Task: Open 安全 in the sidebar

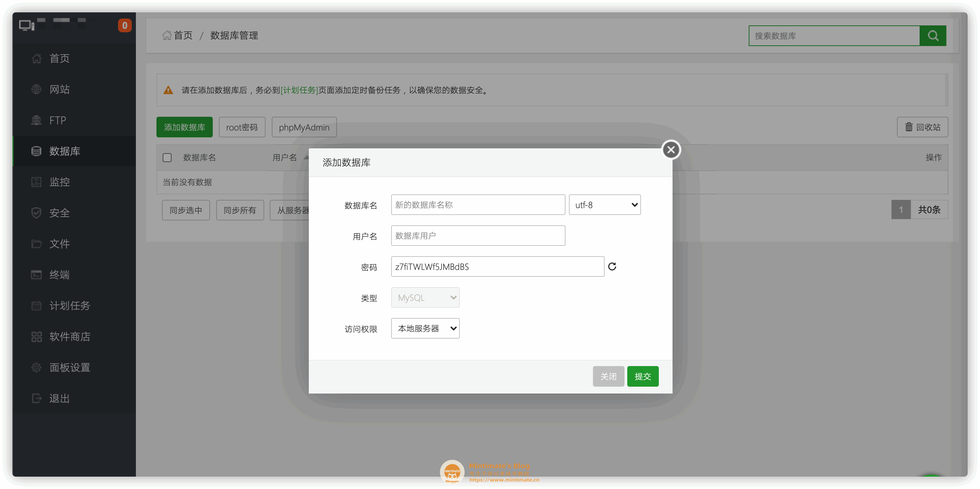Action: click(74, 213)
